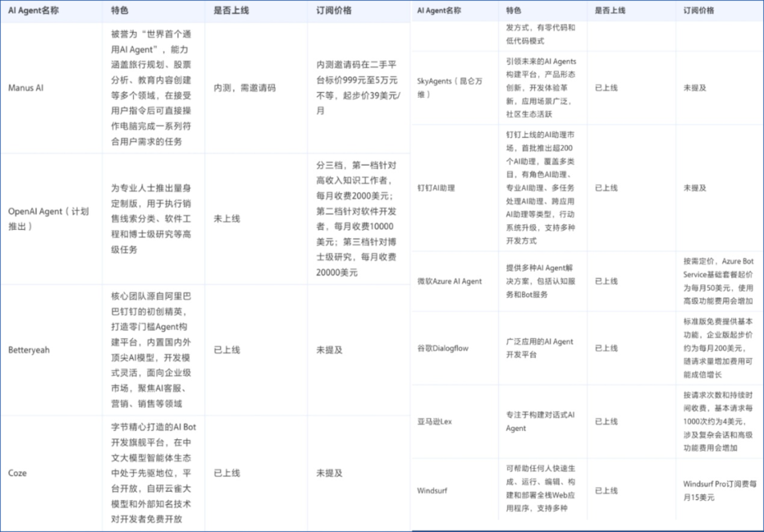Click AI Agent名称 header above Manus AI
Screen dimensions: 764x532
click(33, 10)
